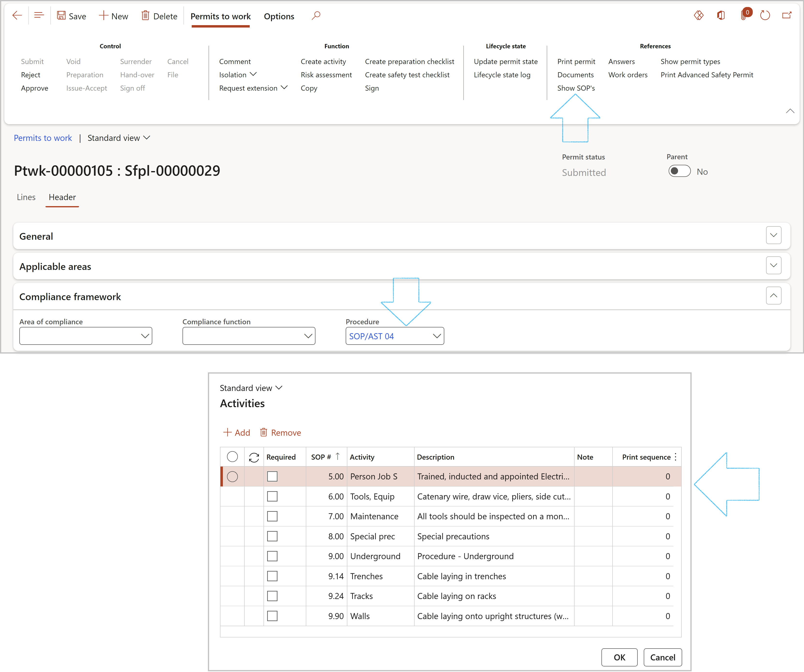The image size is (804, 672).
Task: Click Show permit types
Action: coord(690,62)
